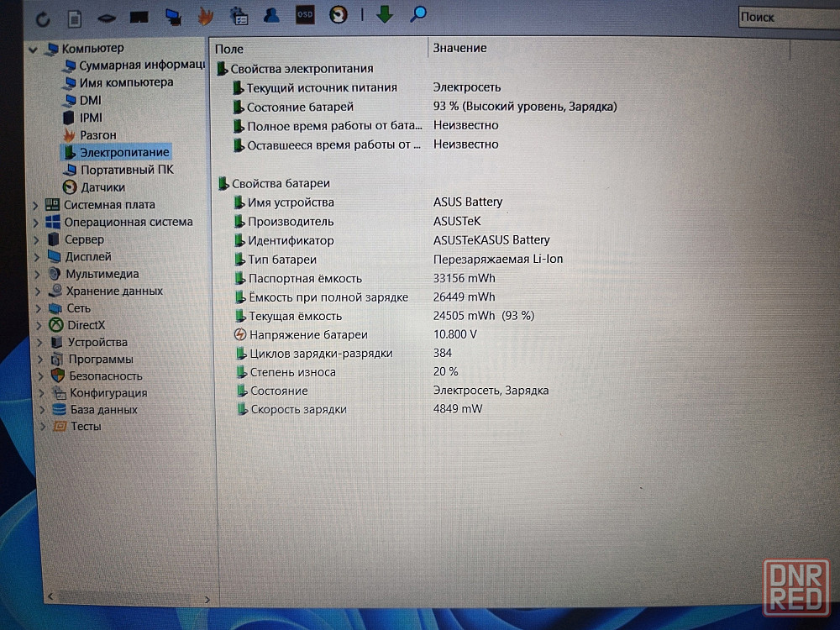The image size is (840, 630).
Task: Click the Поиск search input field
Action: pyautogui.click(x=785, y=17)
